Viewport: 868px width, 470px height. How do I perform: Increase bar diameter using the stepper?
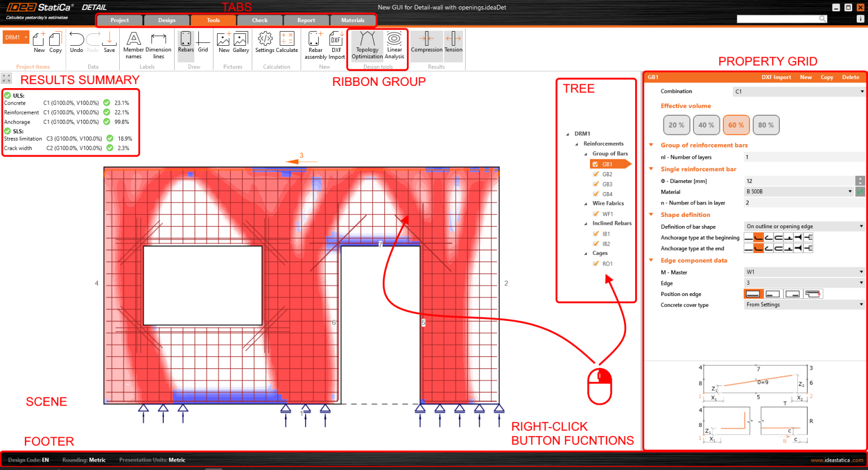coord(860,178)
